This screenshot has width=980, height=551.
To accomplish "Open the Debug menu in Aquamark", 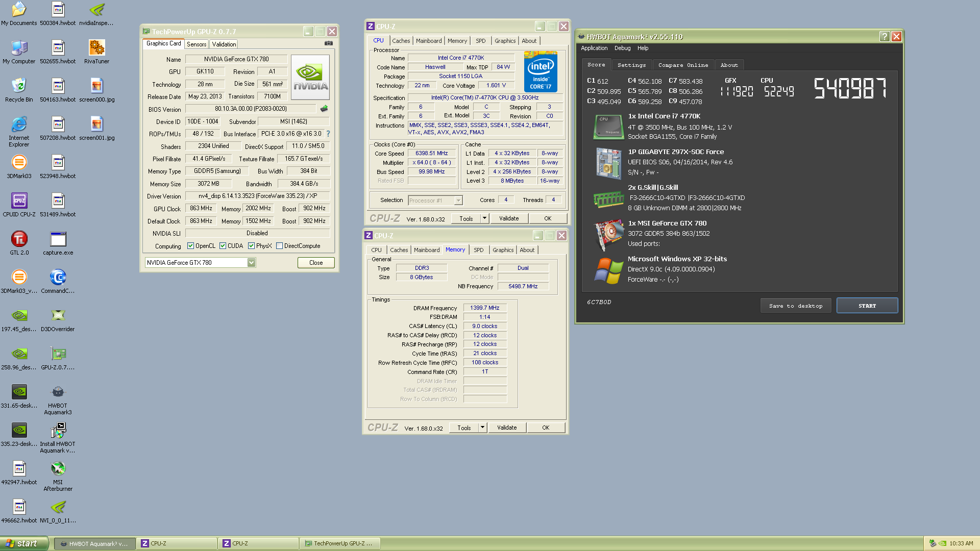I will point(622,48).
